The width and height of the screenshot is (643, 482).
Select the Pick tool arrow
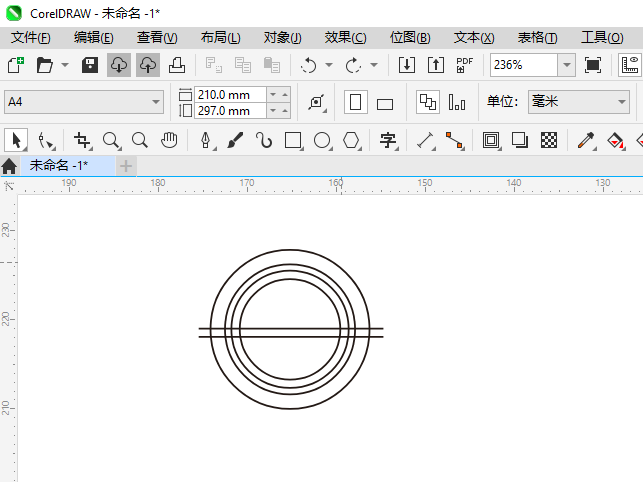click(x=16, y=140)
